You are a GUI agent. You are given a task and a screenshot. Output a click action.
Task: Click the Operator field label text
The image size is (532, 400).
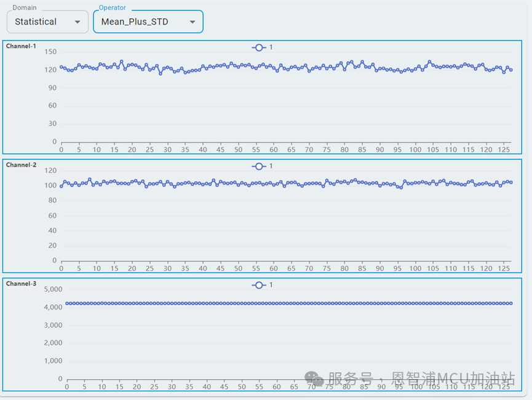tap(112, 8)
